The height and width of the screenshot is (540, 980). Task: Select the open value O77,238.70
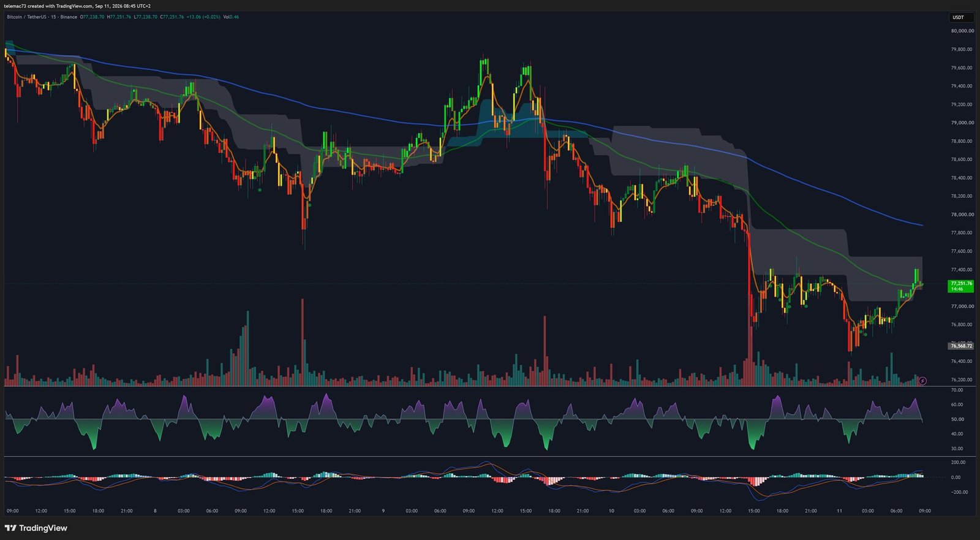pos(92,17)
